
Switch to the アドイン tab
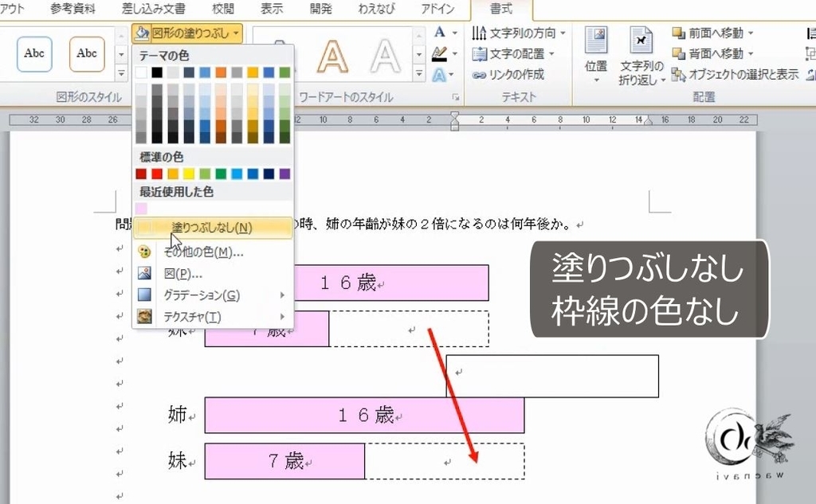click(437, 9)
